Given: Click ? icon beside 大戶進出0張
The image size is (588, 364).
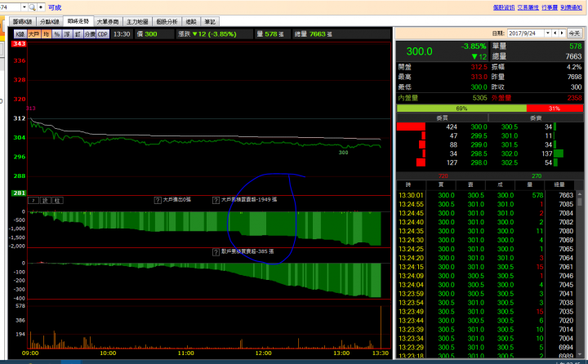Looking at the screenshot, I should coord(158,200).
